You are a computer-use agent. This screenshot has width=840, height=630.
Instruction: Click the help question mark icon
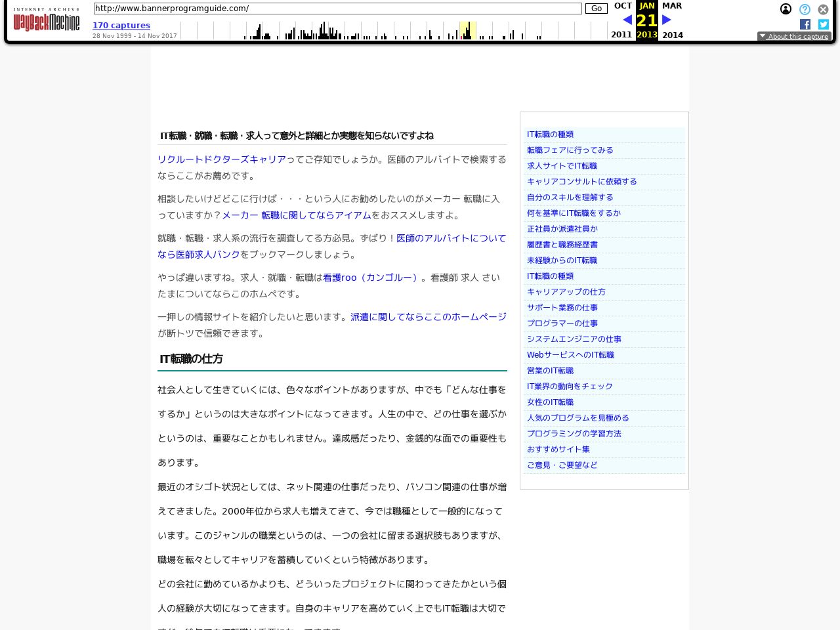point(805,9)
